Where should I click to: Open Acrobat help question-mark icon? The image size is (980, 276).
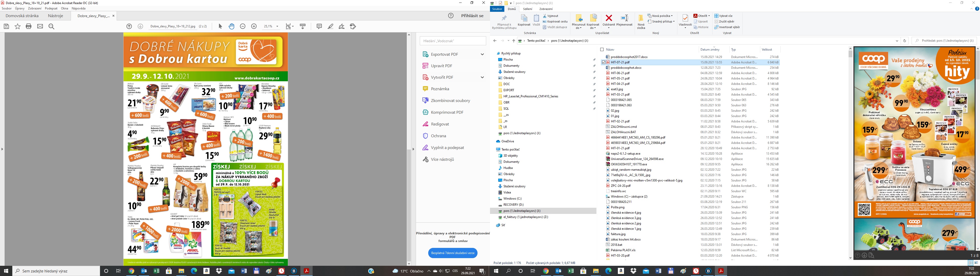click(x=451, y=16)
